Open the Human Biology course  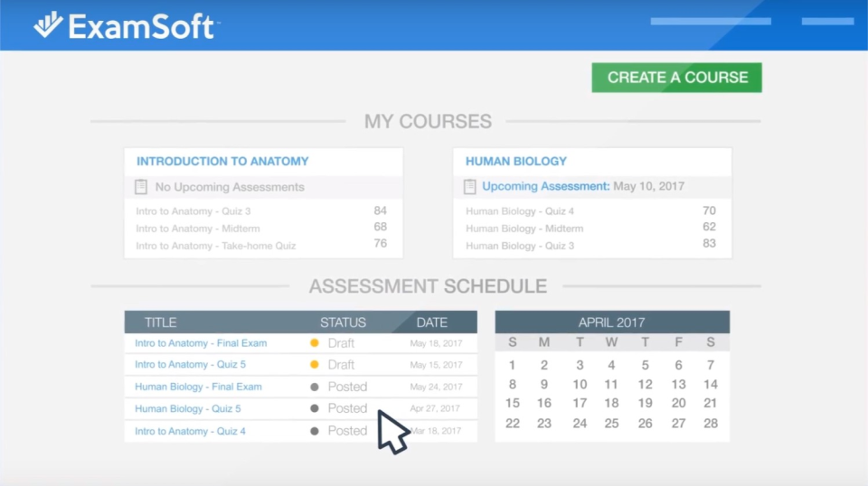(516, 162)
